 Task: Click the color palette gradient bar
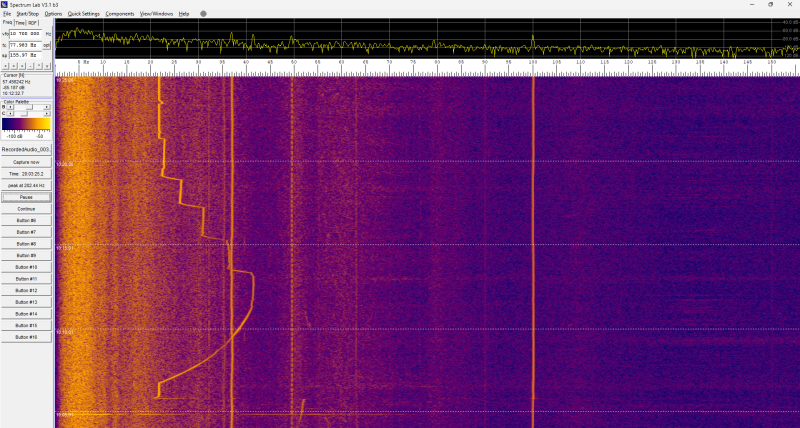26,124
